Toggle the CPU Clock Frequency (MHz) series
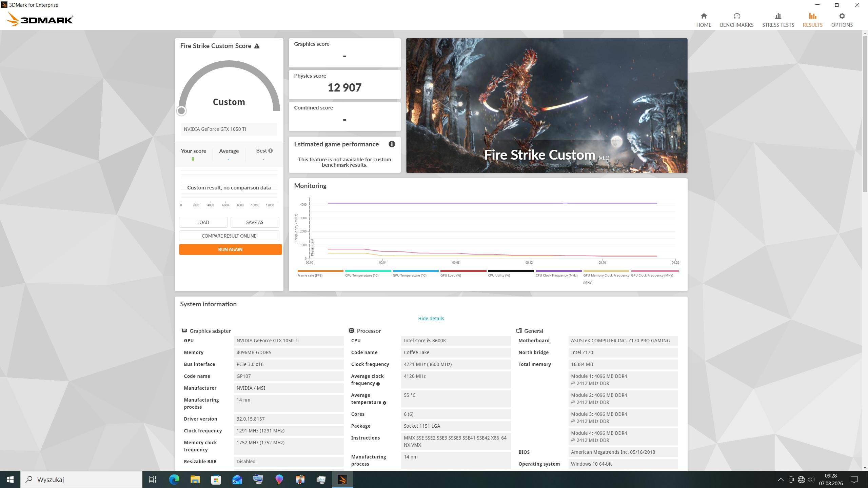 [x=558, y=273]
